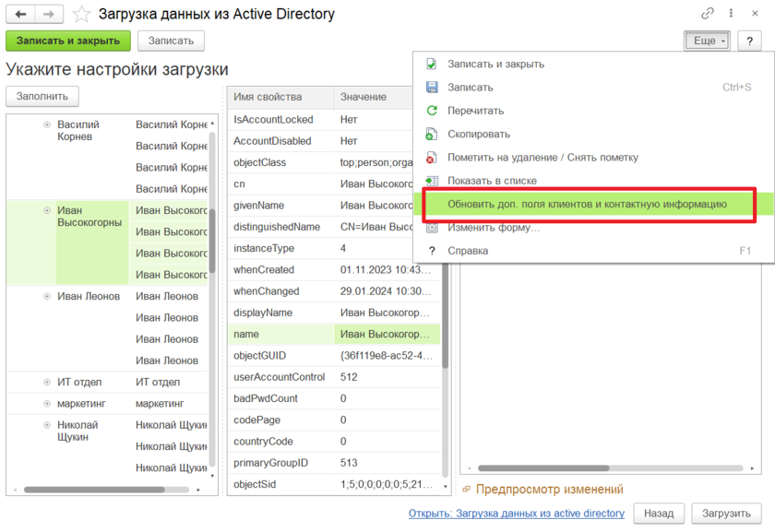The height and width of the screenshot is (532, 775).
Task: Click the Показать в списке icon
Action: tap(431, 181)
